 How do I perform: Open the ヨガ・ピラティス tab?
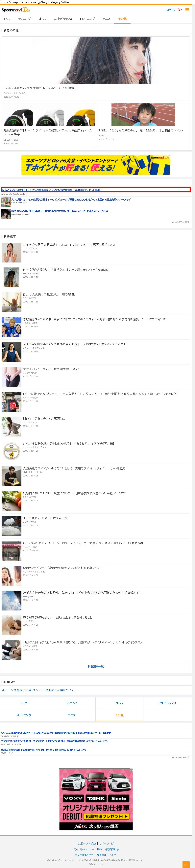[x=63, y=19]
